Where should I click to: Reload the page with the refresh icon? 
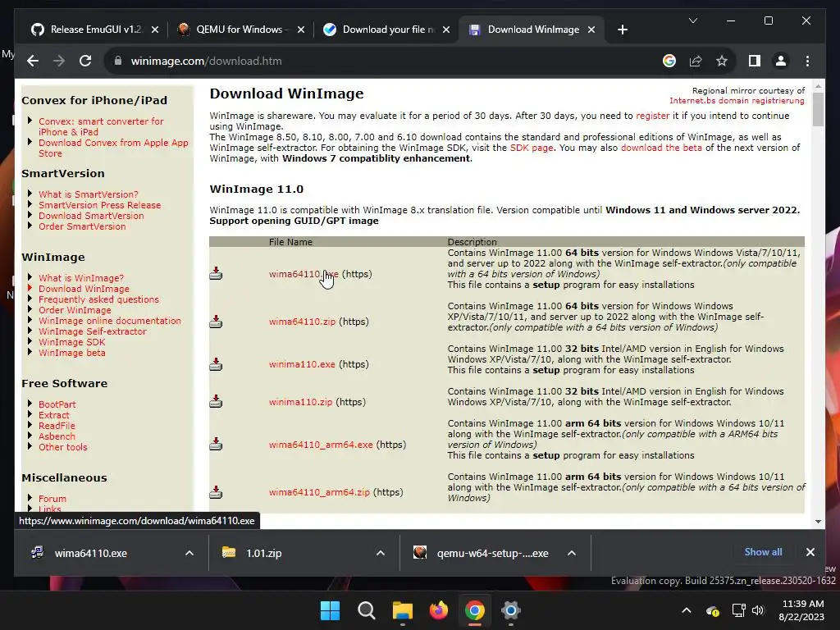[x=85, y=61]
